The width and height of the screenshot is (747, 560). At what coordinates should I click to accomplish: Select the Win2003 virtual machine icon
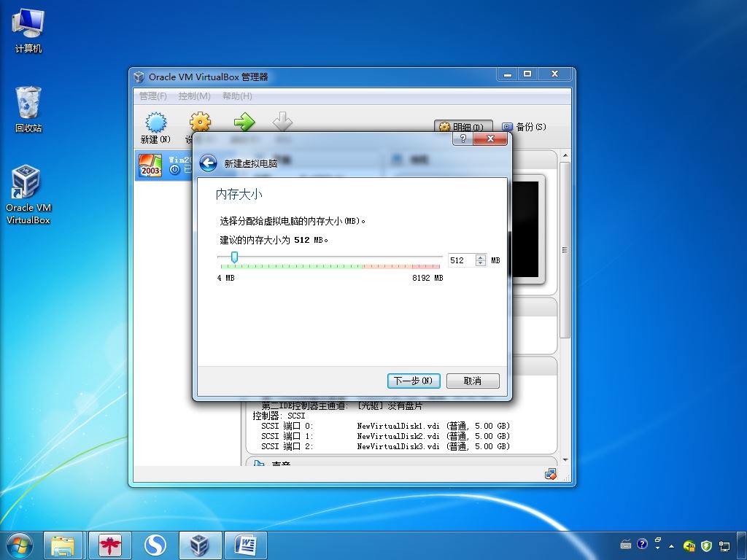[x=150, y=166]
